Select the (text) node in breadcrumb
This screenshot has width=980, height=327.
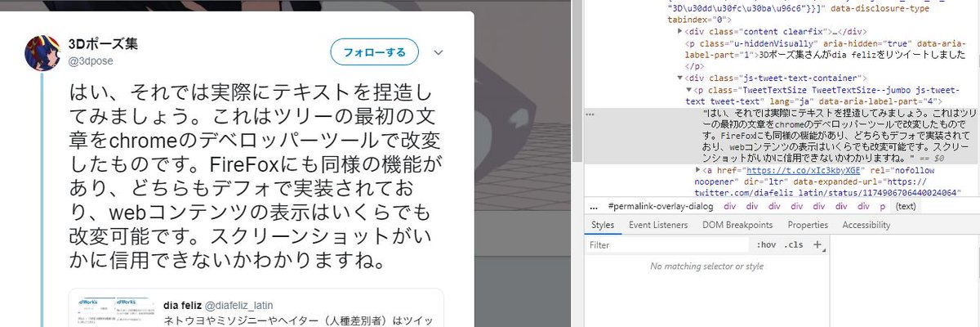point(906,207)
